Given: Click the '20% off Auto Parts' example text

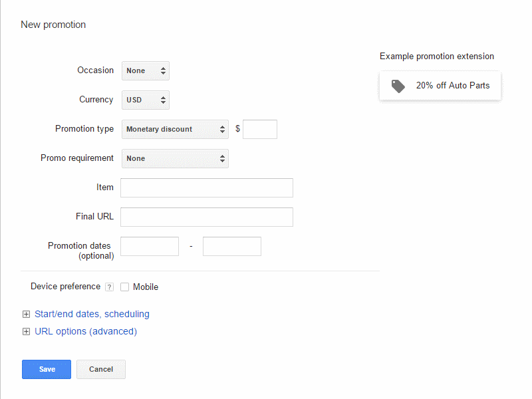Looking at the screenshot, I should [453, 86].
